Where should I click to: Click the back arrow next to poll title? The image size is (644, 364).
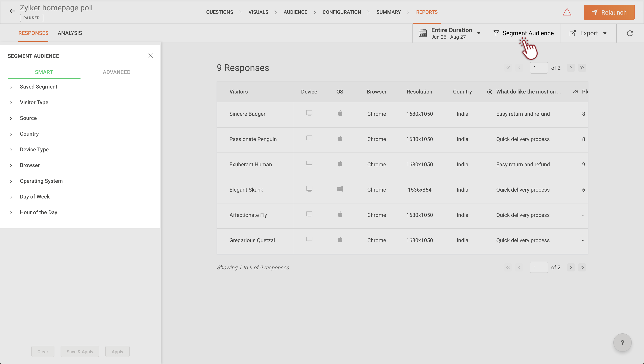point(12,11)
